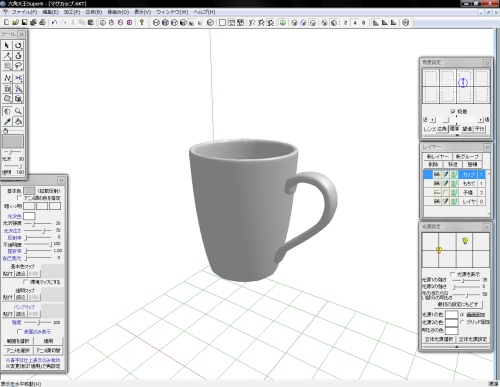
Task: Select the arrow selection tool
Action: coord(7,45)
